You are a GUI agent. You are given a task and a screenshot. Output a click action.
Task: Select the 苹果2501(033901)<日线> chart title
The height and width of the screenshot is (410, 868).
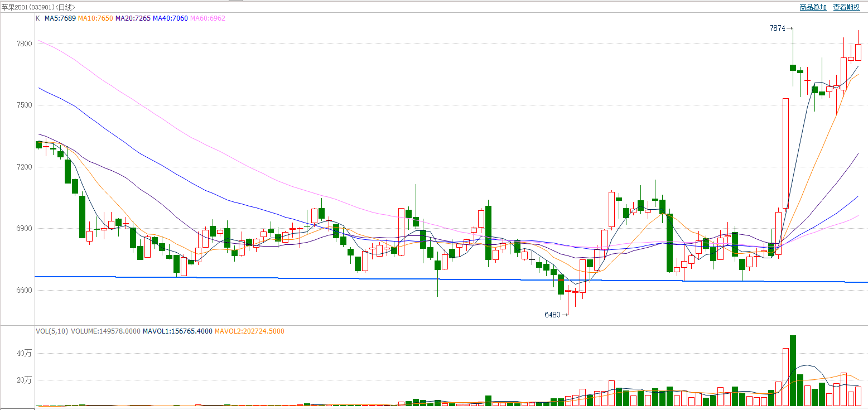click(x=38, y=7)
